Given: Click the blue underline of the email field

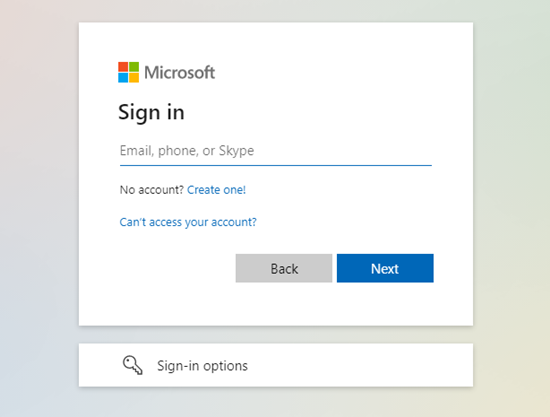Looking at the screenshot, I should tap(276, 165).
